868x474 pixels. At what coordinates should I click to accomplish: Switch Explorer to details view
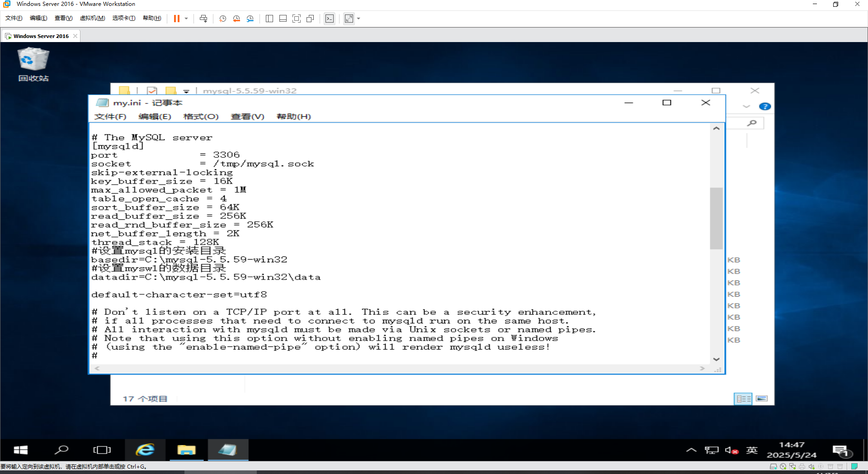(743, 398)
